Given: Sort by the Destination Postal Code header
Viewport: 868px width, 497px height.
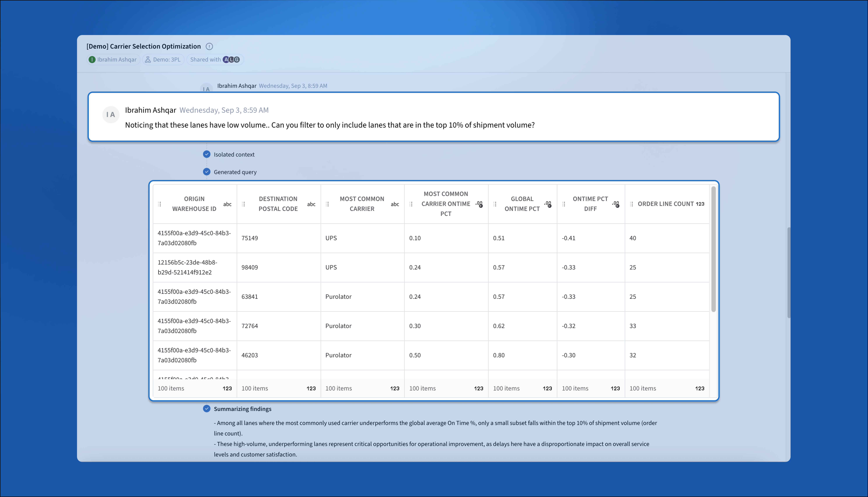Looking at the screenshot, I should click(x=278, y=204).
